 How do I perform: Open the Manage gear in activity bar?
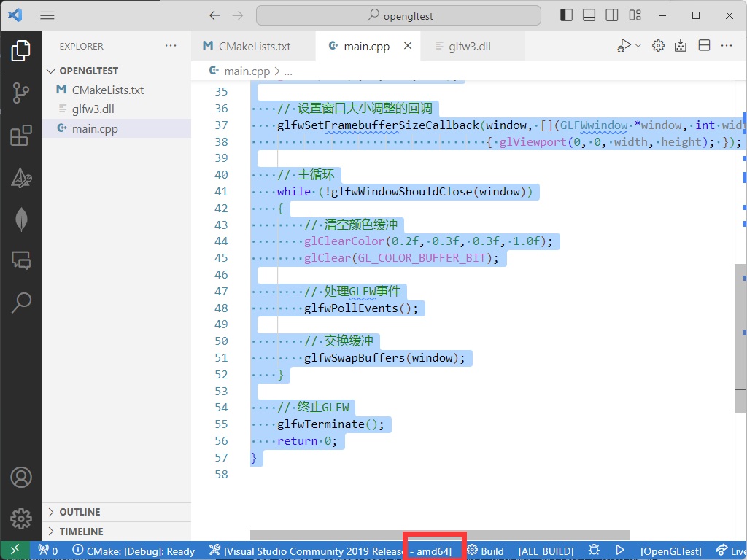(20, 518)
